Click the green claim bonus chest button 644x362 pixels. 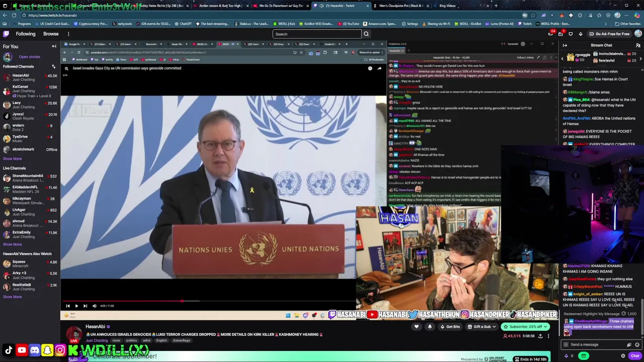[x=583, y=355]
